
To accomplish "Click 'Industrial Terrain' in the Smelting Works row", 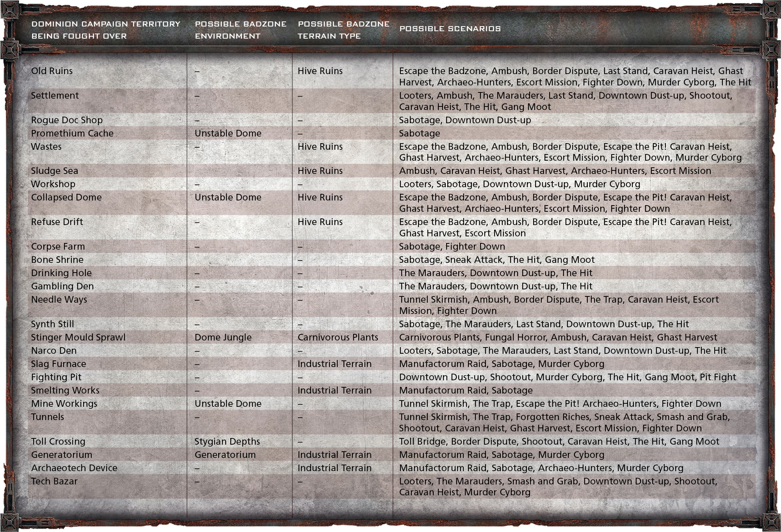I will [334, 390].
